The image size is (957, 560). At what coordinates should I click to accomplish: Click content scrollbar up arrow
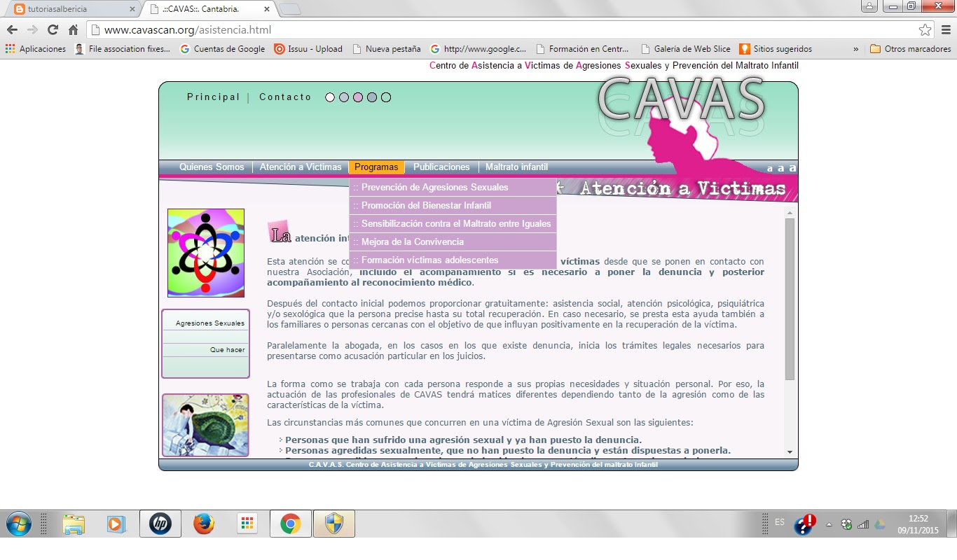(x=790, y=212)
